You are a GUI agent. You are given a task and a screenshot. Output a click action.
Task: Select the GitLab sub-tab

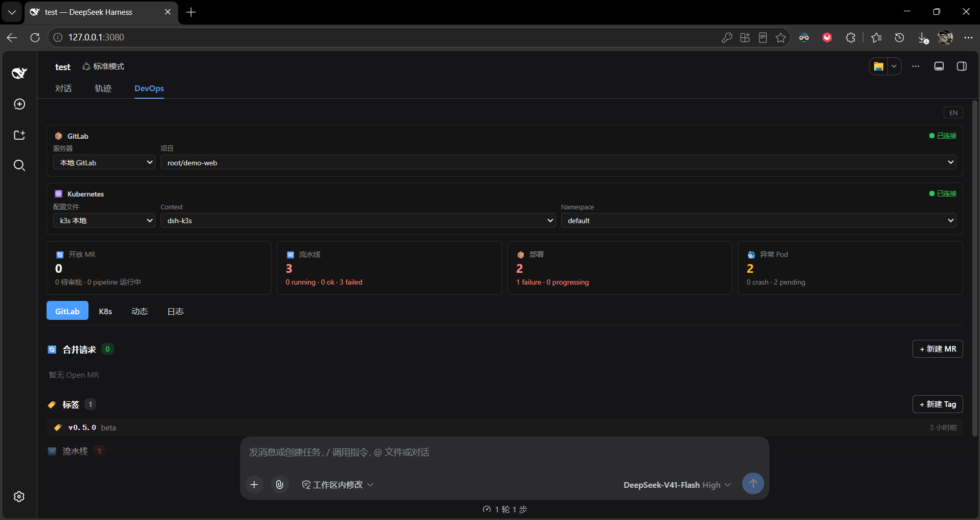(x=68, y=311)
